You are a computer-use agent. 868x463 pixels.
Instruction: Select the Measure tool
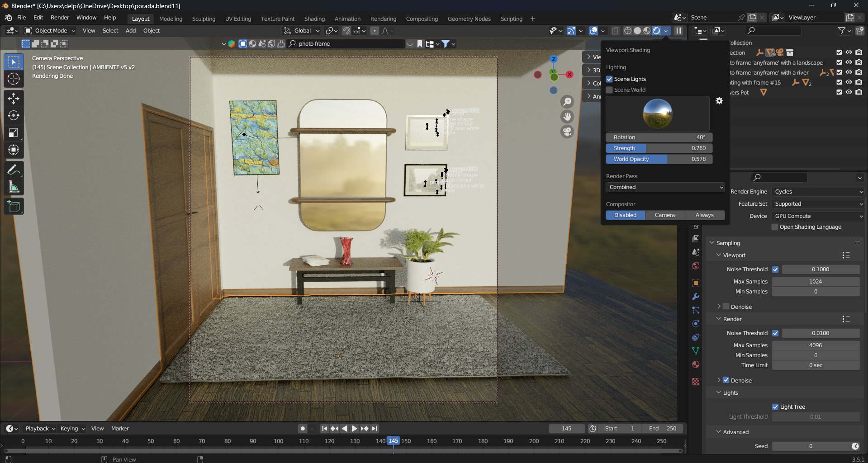click(x=14, y=187)
